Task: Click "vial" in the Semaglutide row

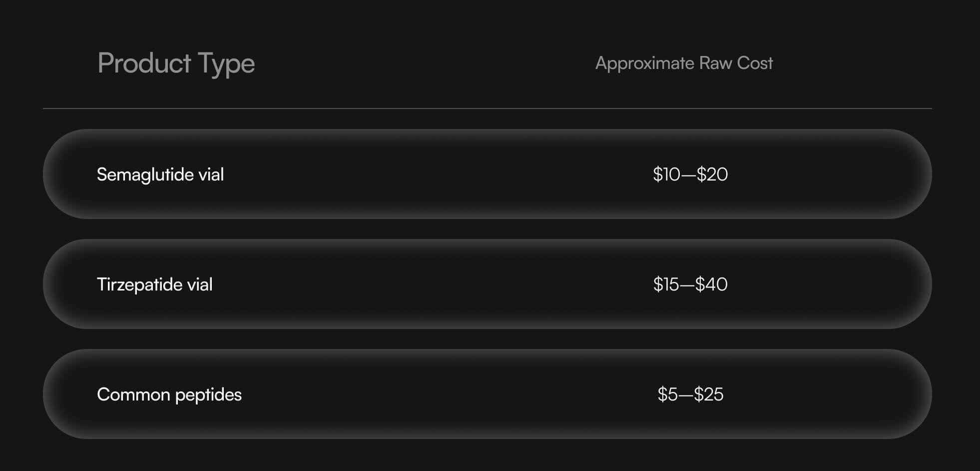Action: [x=211, y=174]
